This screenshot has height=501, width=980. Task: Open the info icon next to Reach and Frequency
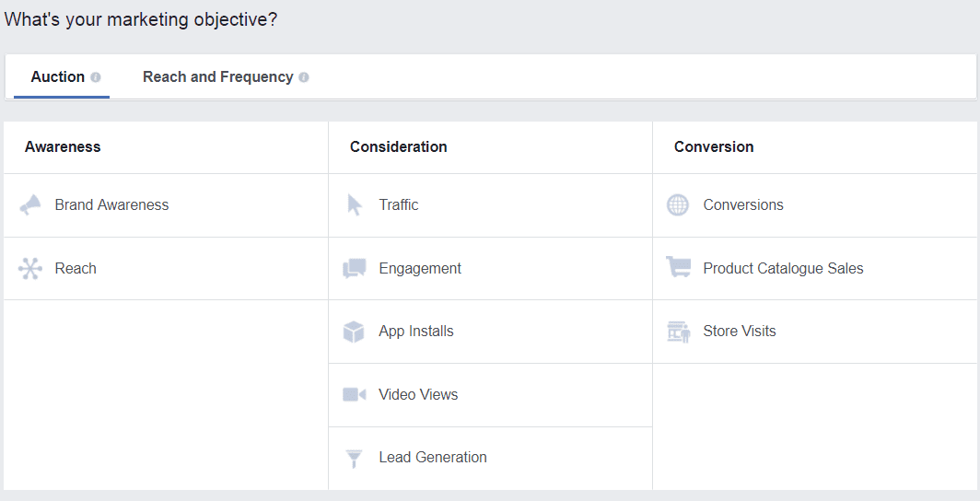(x=304, y=77)
